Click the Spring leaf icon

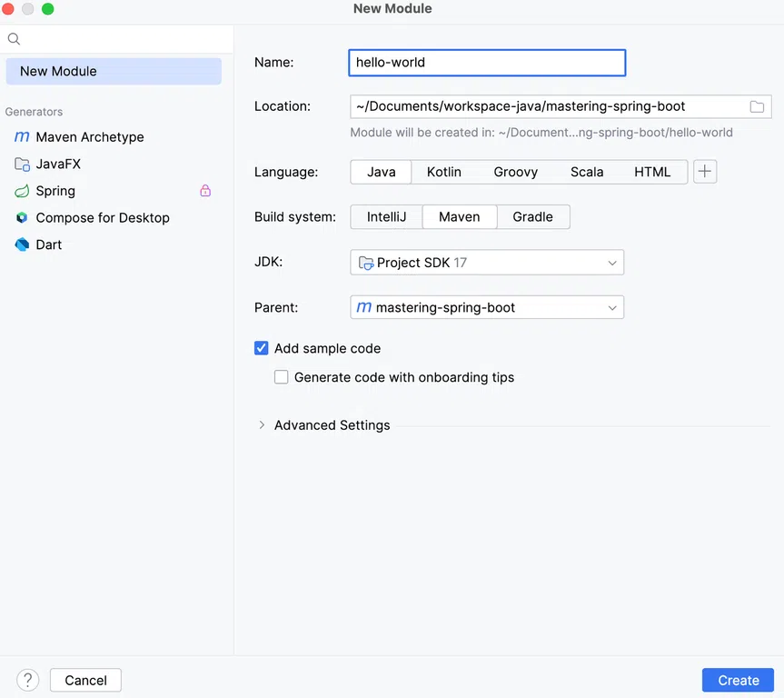pos(22,191)
